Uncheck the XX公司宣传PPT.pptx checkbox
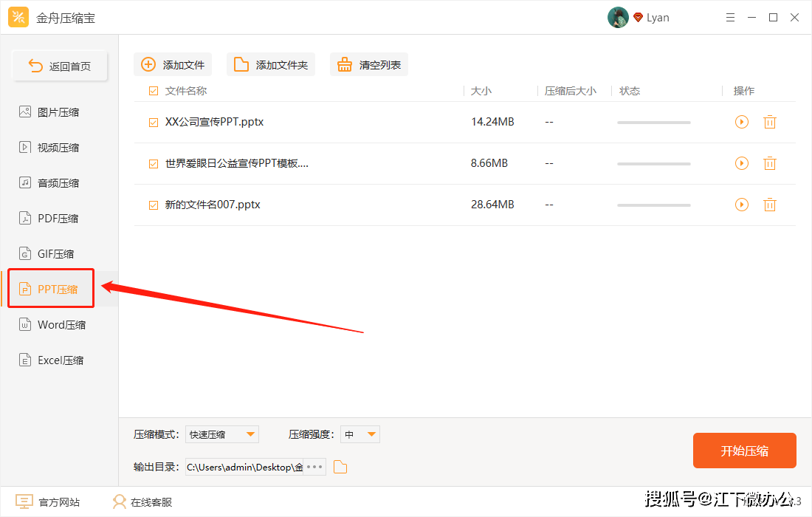812x517 pixels. click(154, 123)
